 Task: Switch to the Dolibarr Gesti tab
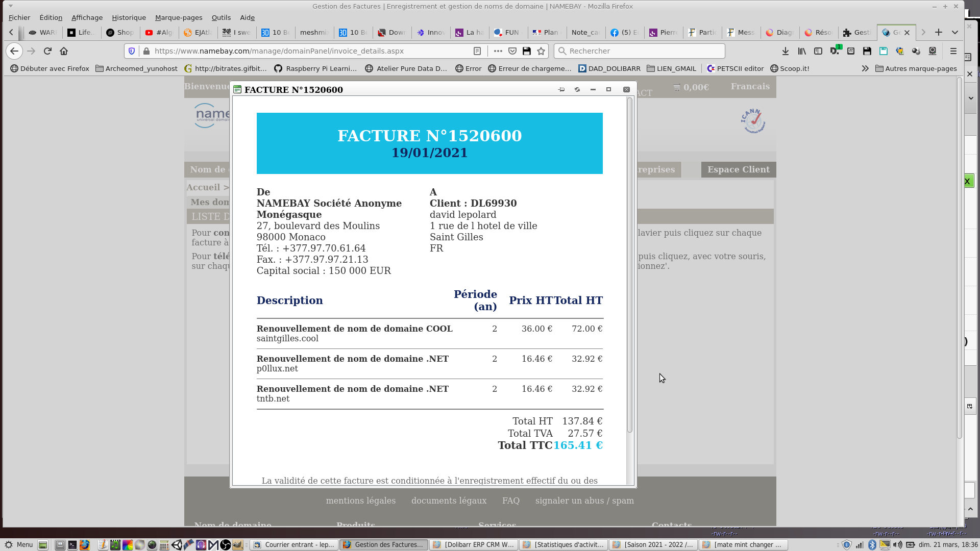click(x=857, y=32)
